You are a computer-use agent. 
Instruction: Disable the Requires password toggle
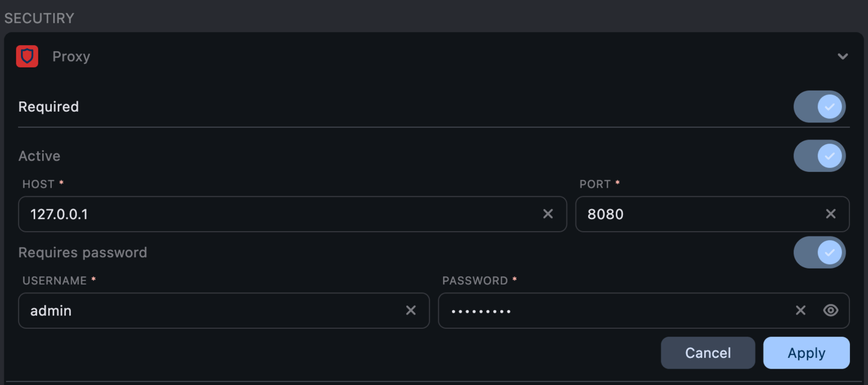(x=820, y=252)
